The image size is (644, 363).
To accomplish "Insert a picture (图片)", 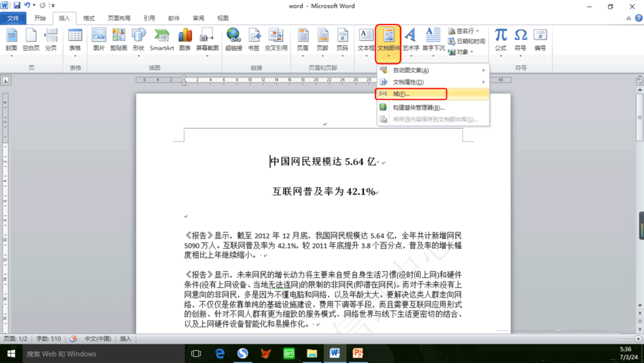I will tap(99, 40).
